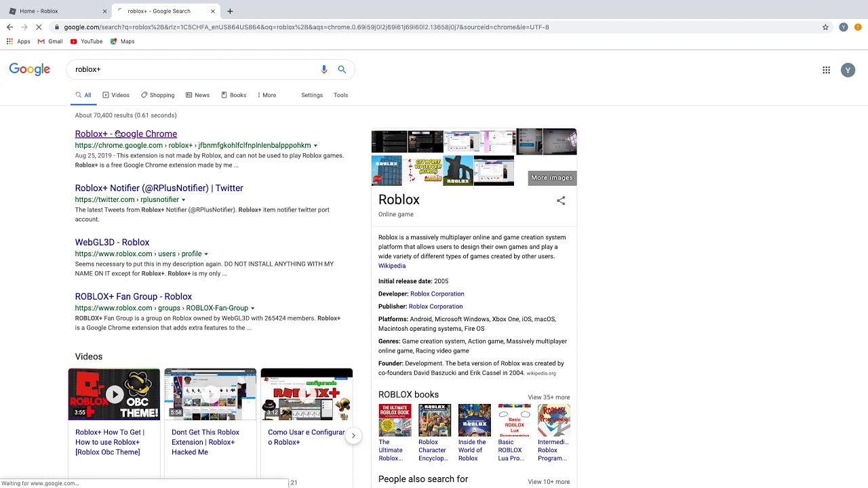This screenshot has width=868, height=488.
Task: Open Publisher Roblox Corporation link
Action: 435,306
